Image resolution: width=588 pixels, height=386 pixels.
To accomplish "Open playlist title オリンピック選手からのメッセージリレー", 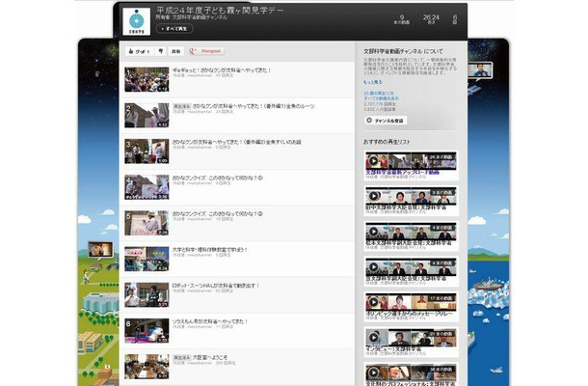I will pos(410,314).
